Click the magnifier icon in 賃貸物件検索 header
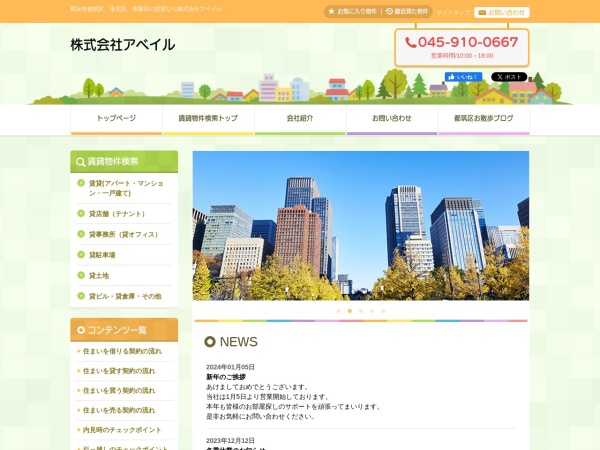 pos(80,162)
